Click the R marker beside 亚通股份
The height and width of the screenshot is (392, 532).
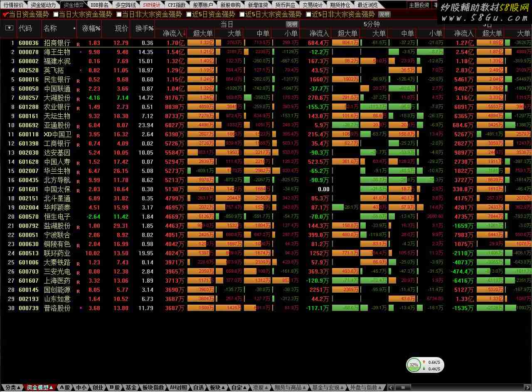(x=78, y=126)
